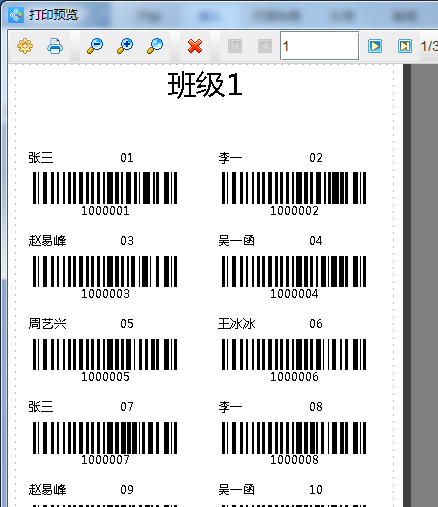Go to next page arrow

[375, 46]
